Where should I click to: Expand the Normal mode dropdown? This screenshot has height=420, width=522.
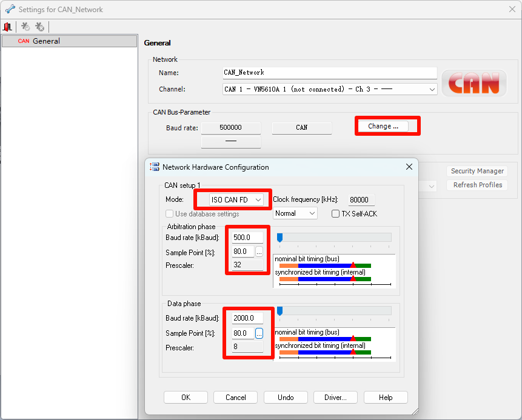coord(295,213)
